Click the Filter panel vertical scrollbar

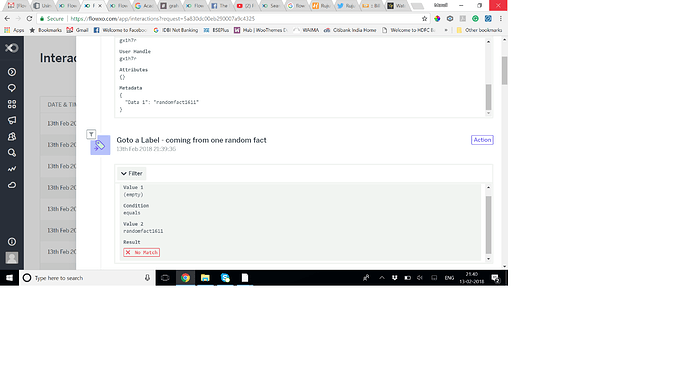click(488, 223)
